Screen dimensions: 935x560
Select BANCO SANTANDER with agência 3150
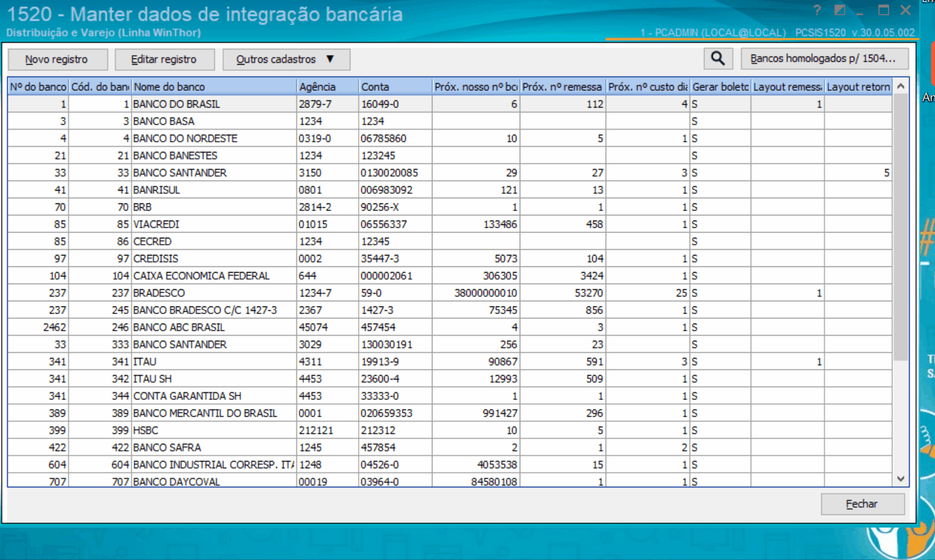(450, 172)
